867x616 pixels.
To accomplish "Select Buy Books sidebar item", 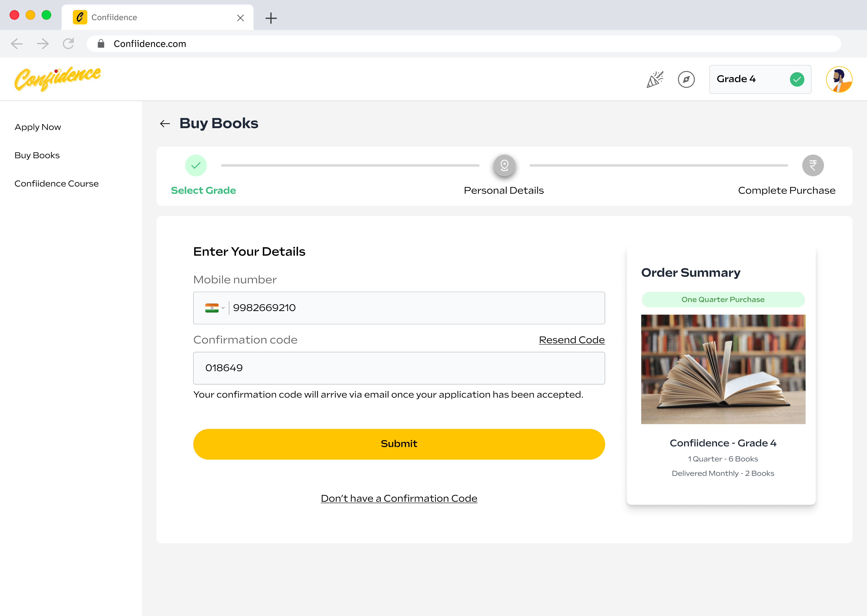I will pos(37,155).
